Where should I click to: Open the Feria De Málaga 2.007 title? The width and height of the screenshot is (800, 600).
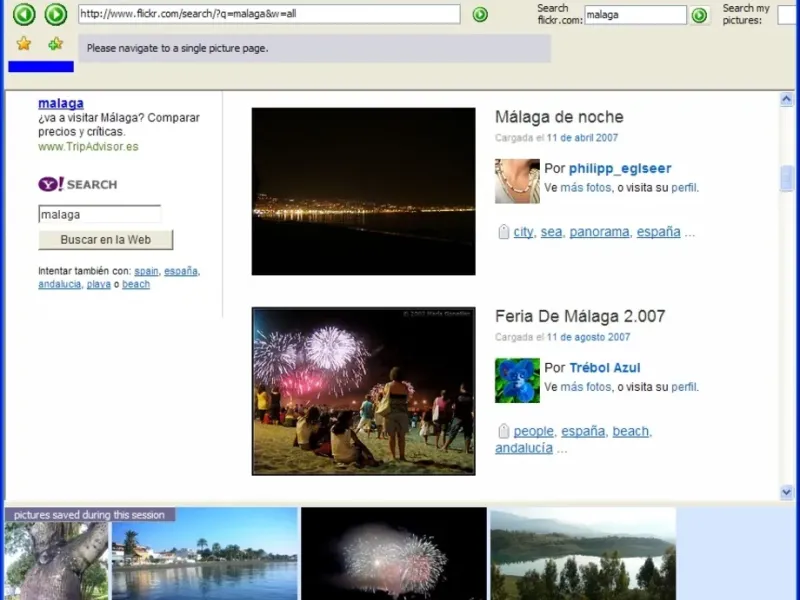tap(580, 316)
